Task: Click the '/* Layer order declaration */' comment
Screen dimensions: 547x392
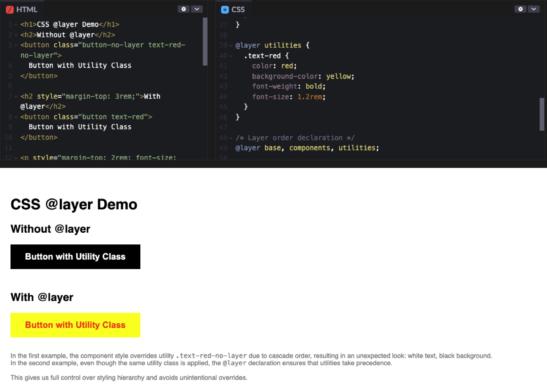Action: (x=295, y=138)
